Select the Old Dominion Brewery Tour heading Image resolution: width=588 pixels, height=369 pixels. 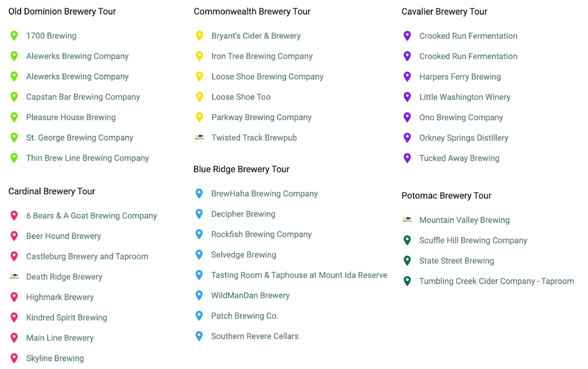click(x=62, y=12)
